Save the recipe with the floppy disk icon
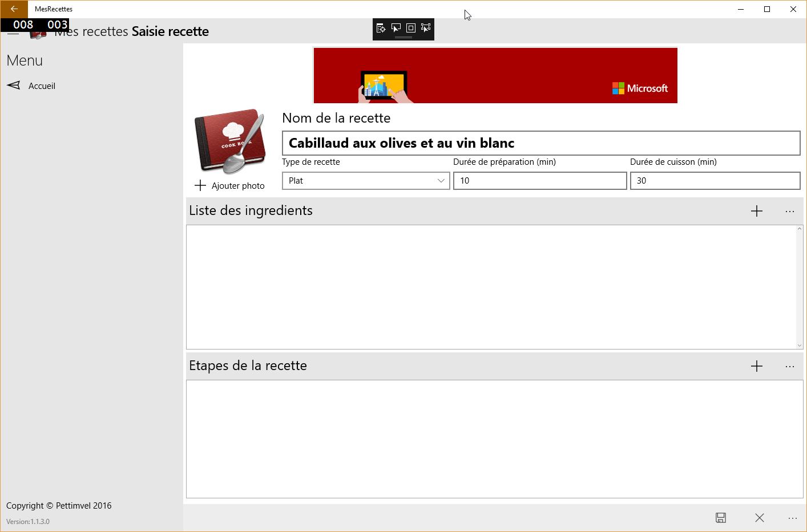The image size is (807, 532). 721,518
